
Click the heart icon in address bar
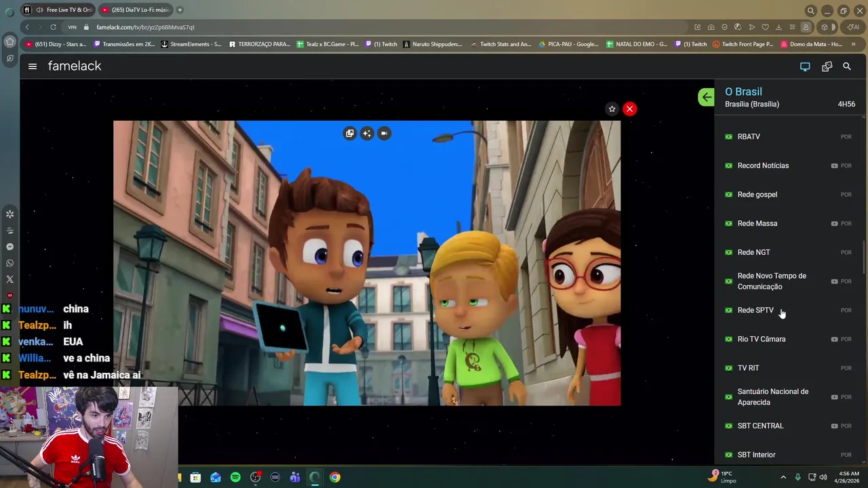pyautogui.click(x=765, y=27)
